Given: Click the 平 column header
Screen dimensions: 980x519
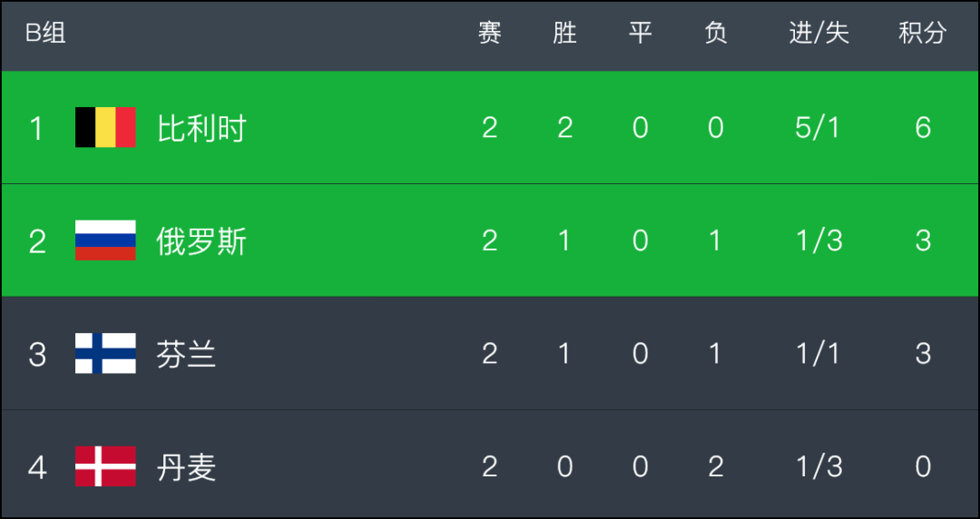Looking at the screenshot, I should [x=641, y=34].
